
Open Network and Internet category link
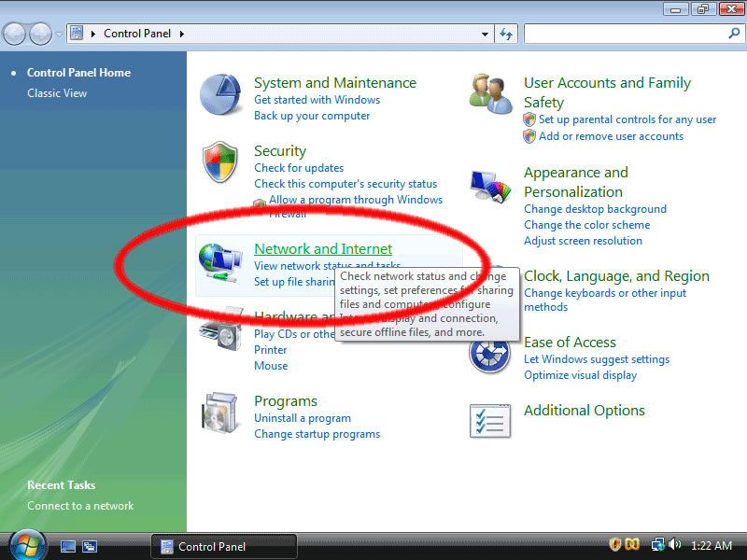click(323, 248)
